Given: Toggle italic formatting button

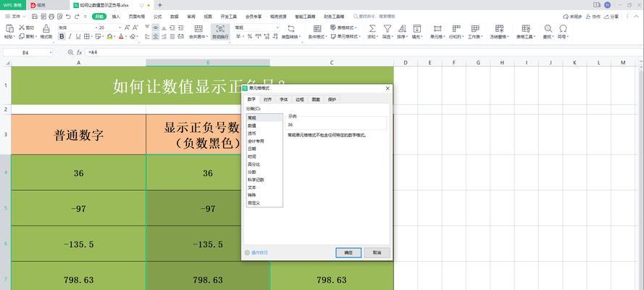Looking at the screenshot, I should click(70, 36).
